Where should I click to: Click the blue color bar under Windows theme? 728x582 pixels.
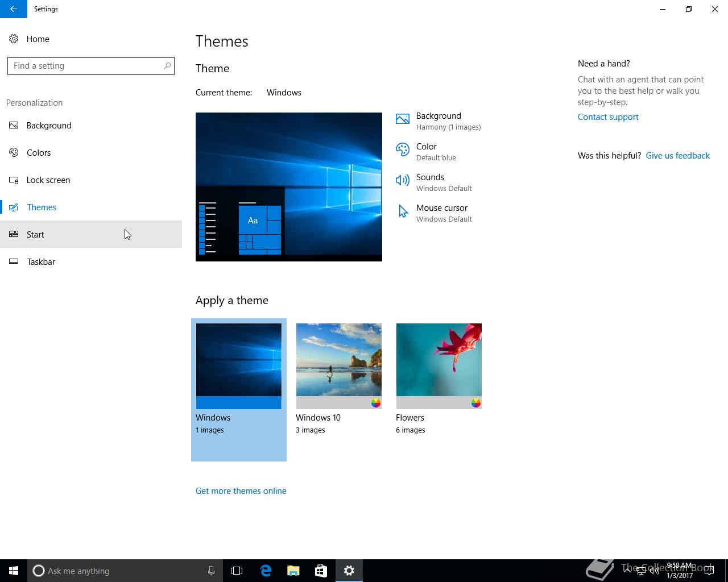point(239,402)
